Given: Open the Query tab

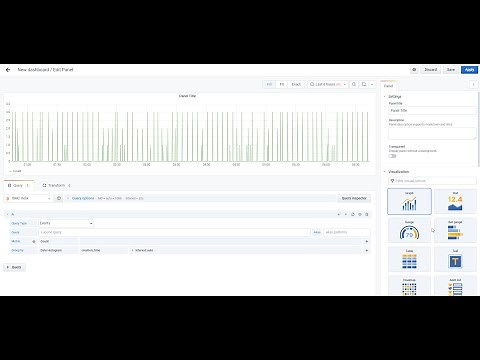Looking at the screenshot, I should pos(18,185).
